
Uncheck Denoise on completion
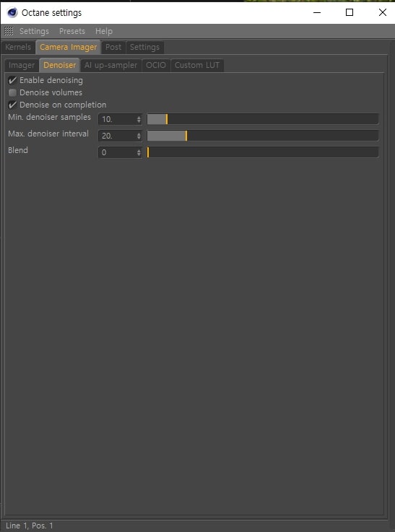tap(12, 105)
